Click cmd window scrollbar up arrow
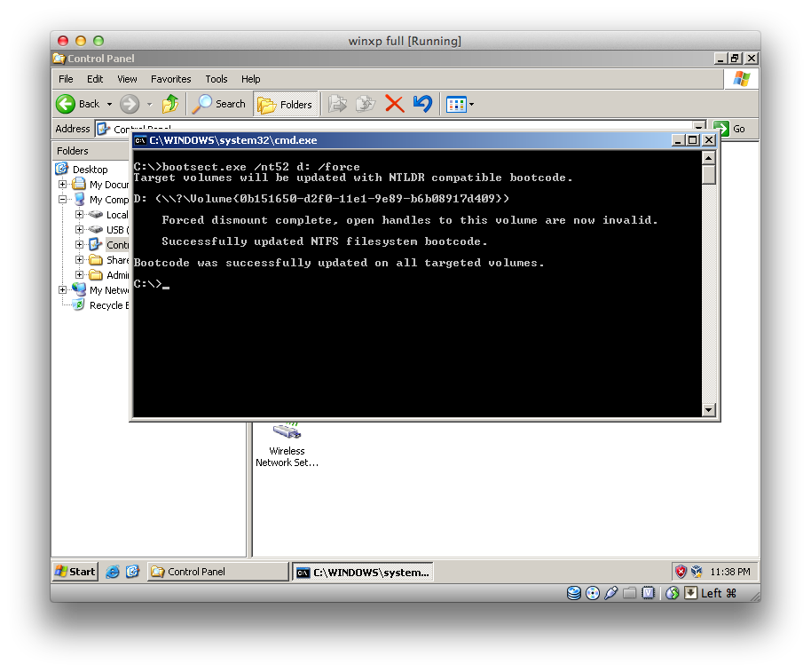The height and width of the screenshot is (672, 811). (x=709, y=158)
